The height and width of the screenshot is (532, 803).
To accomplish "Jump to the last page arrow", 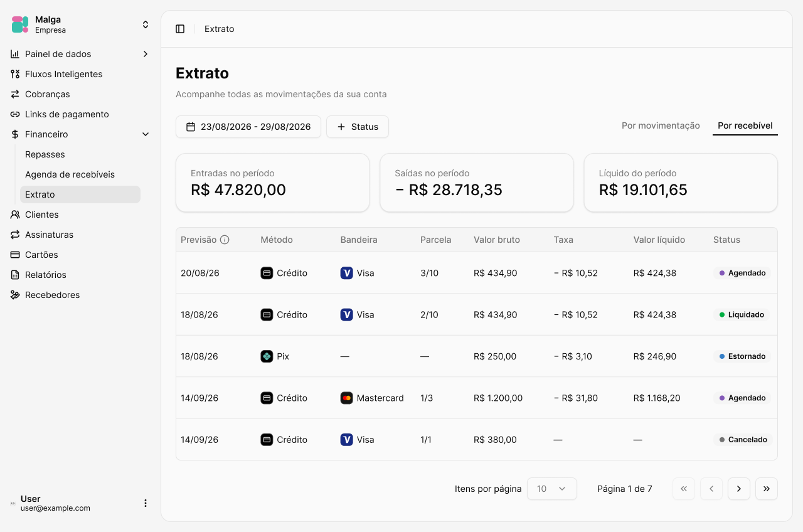I will pos(767,489).
